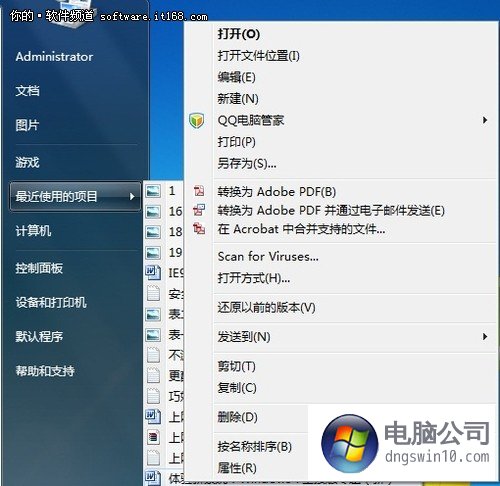The height and width of the screenshot is (486, 500).
Task: Select image file icon beside "1"
Action: click(153, 191)
